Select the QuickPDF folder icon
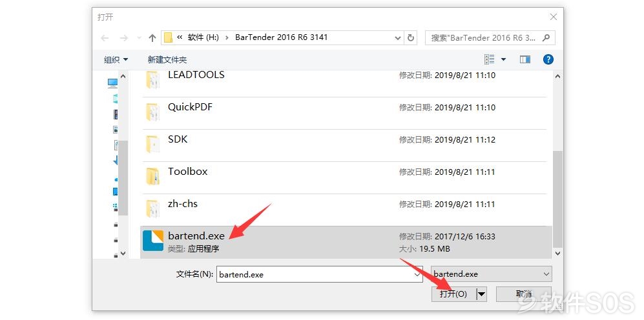This screenshot has width=644, height=320. (153, 112)
